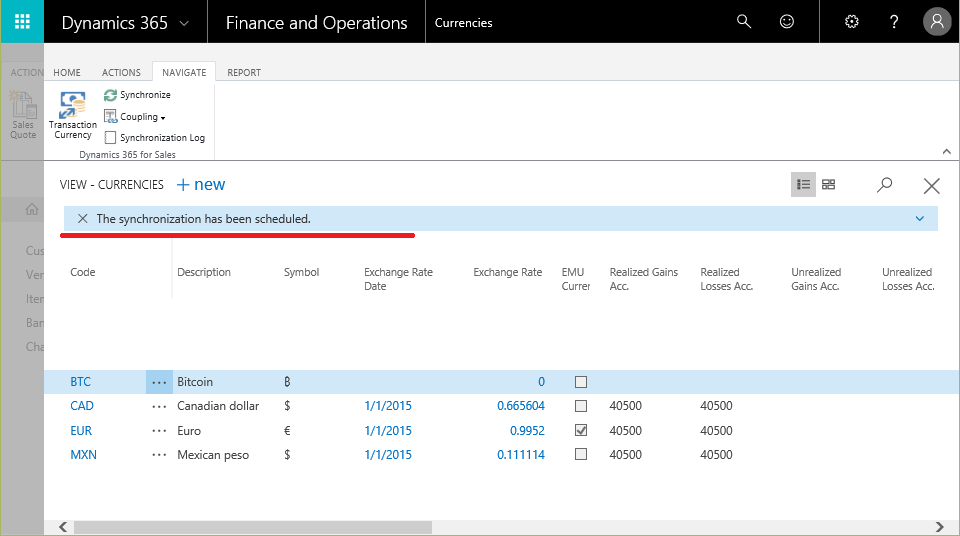This screenshot has width=960, height=536.
Task: Open the CAD row options ellipsis
Action: (159, 406)
